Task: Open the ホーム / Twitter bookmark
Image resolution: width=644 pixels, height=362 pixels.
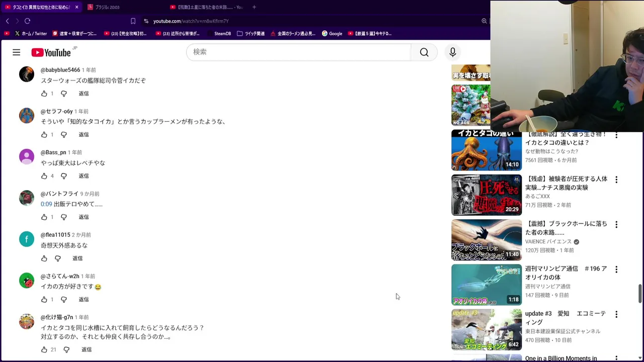Action: [x=31, y=34]
